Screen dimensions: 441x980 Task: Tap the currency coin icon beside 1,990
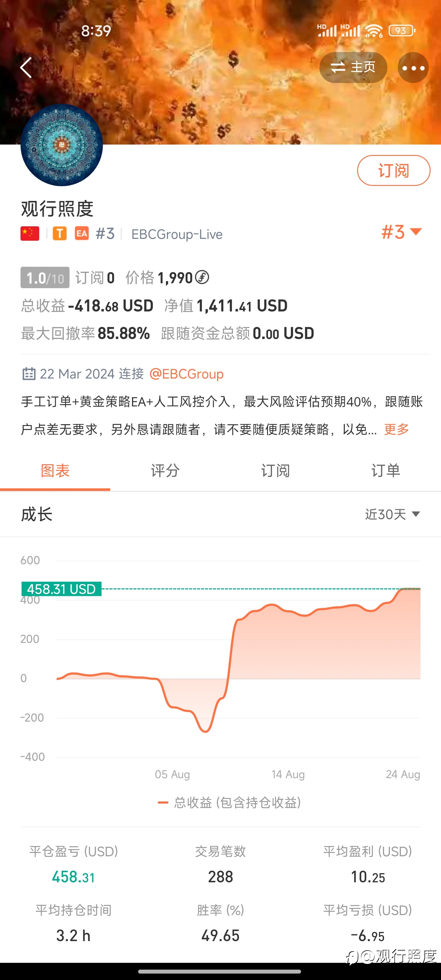[202, 277]
